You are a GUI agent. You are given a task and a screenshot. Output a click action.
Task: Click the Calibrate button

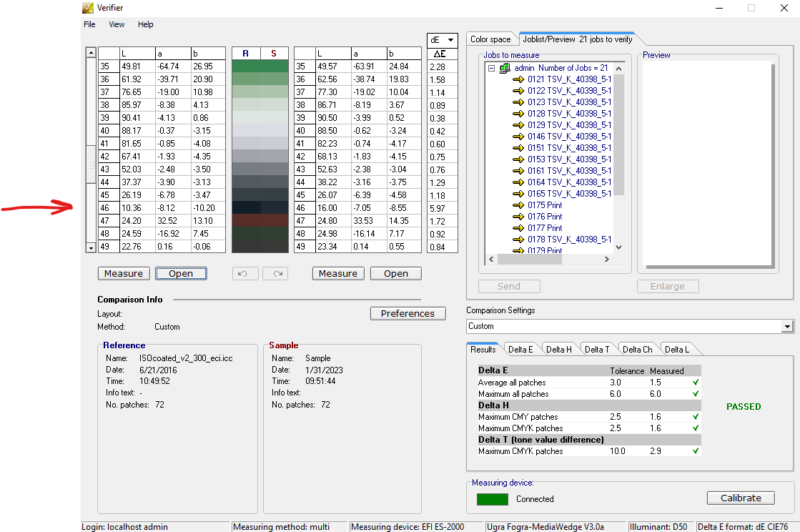tap(741, 498)
